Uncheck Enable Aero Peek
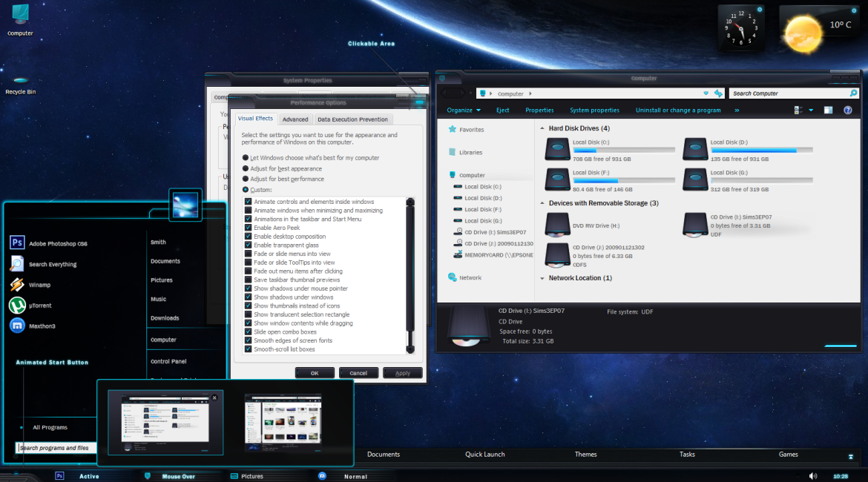Screen dimensions: 868x482 (x=249, y=228)
